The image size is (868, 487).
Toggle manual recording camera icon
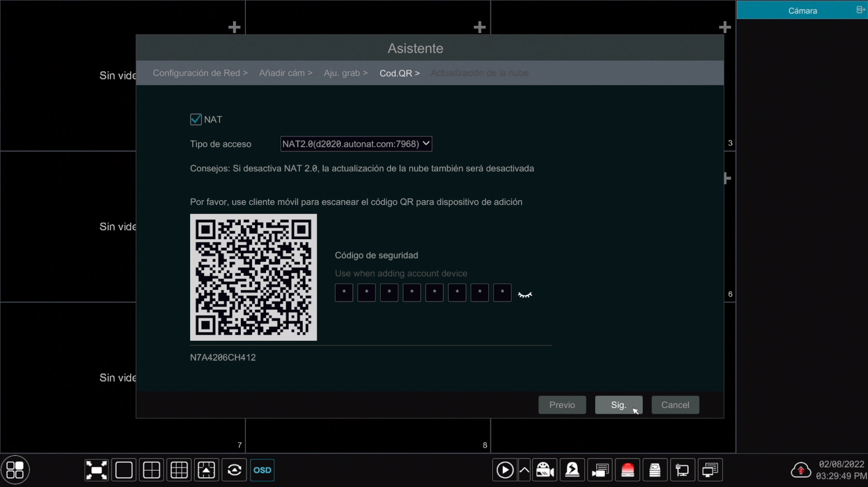(x=545, y=470)
